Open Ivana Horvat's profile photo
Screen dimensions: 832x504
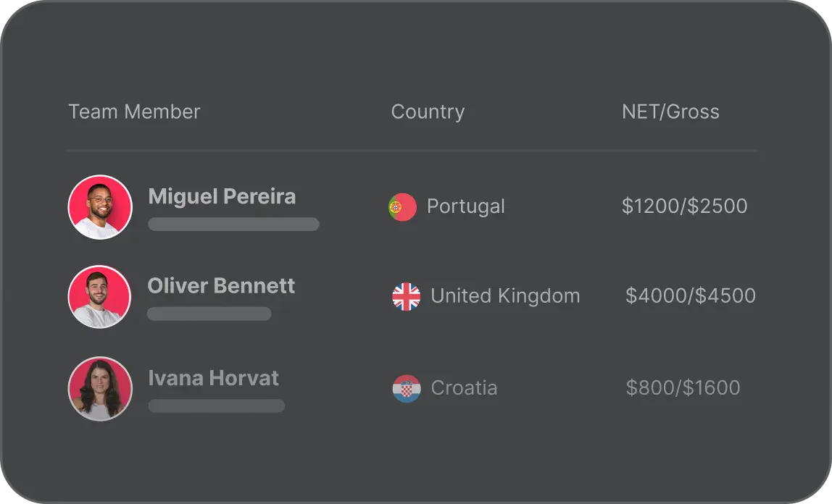100,388
